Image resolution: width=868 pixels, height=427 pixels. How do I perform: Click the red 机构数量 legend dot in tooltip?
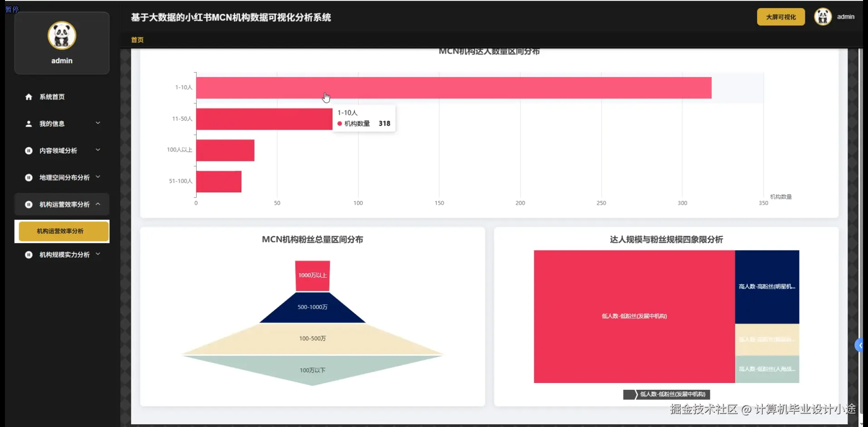pyautogui.click(x=340, y=123)
